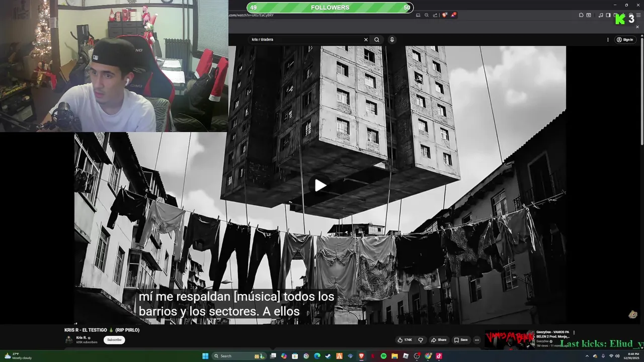Play the video with center play button

pyautogui.click(x=320, y=186)
